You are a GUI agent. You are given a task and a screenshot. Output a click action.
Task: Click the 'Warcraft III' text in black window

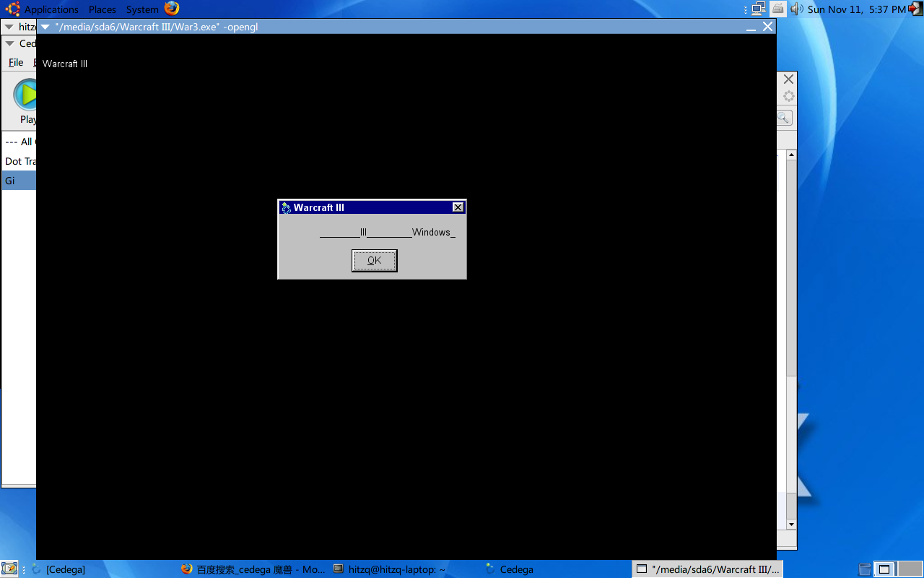tap(65, 64)
